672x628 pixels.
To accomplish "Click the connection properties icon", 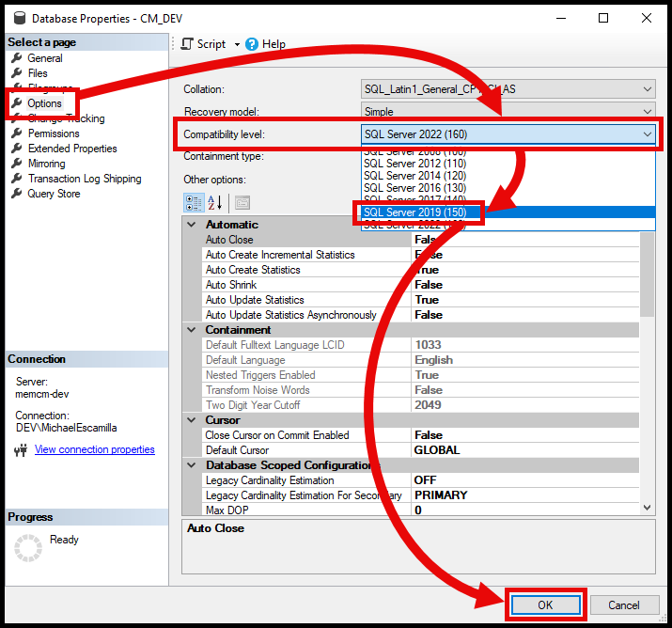I will pos(21,450).
